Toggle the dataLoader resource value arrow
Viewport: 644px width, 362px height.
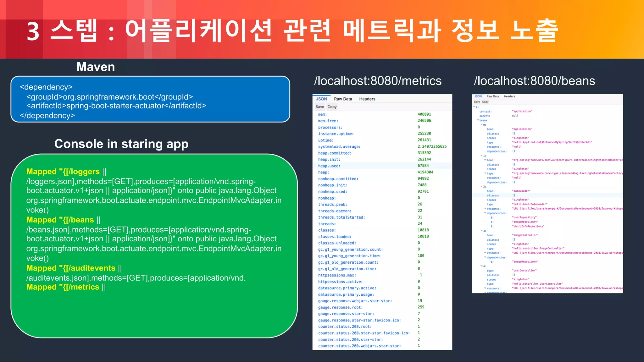click(x=485, y=209)
